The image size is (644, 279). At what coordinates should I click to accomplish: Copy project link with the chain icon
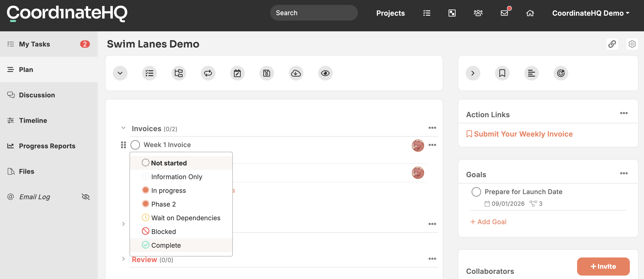612,44
